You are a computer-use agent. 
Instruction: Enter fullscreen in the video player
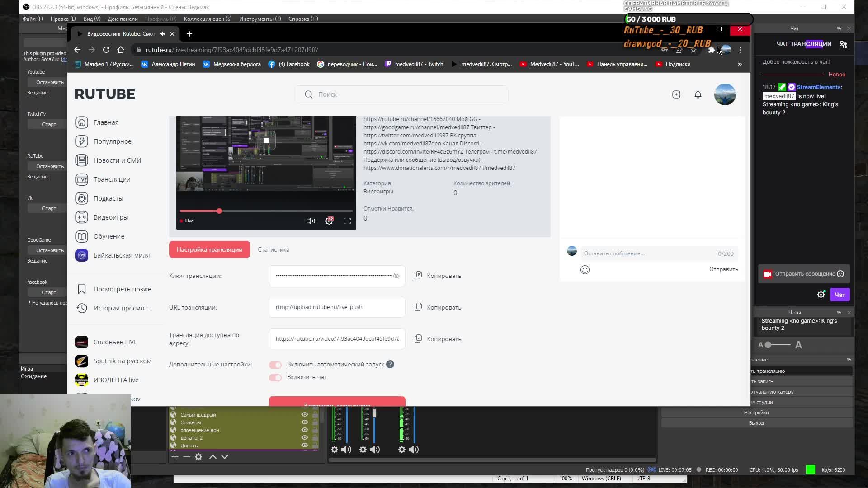click(347, 221)
